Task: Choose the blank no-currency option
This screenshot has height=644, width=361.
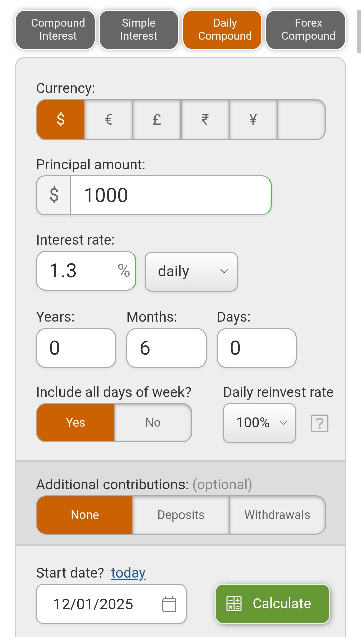Action: tap(301, 119)
